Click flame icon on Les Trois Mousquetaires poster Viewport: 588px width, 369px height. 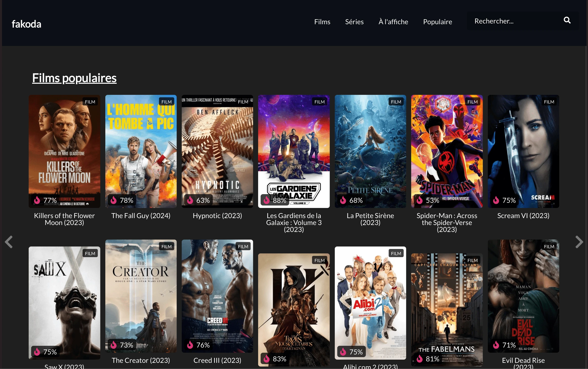click(x=266, y=358)
